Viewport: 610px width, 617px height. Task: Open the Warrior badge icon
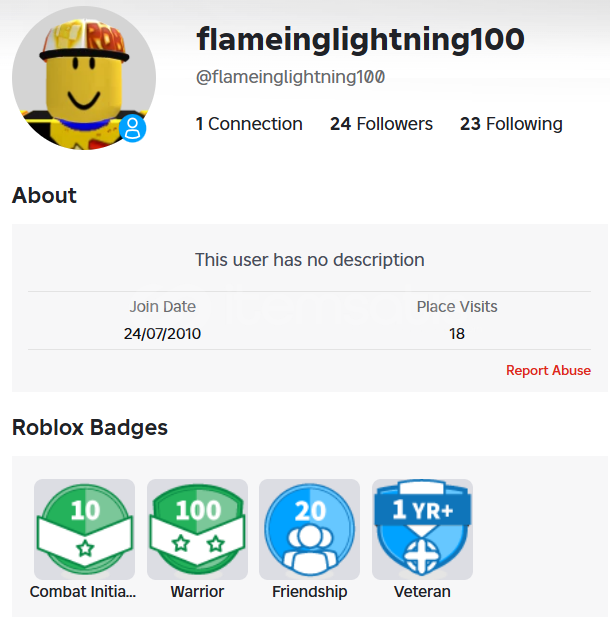[197, 529]
